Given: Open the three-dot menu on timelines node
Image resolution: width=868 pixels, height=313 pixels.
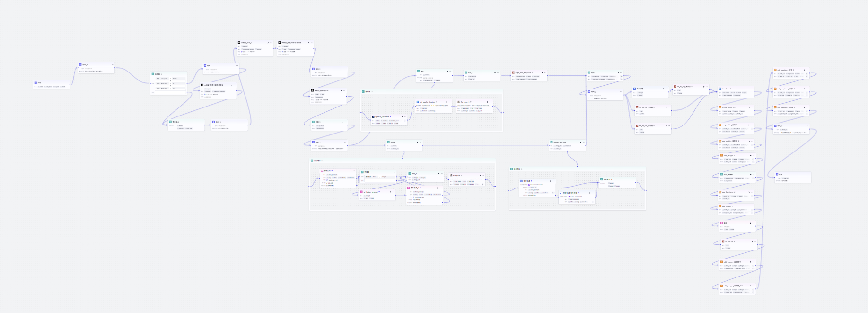Looking at the screenshot, I should 753,89.
